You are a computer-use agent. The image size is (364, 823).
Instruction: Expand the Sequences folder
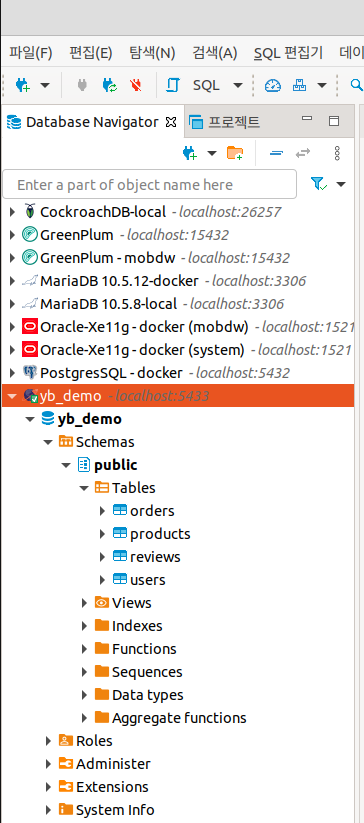pyautogui.click(x=84, y=672)
